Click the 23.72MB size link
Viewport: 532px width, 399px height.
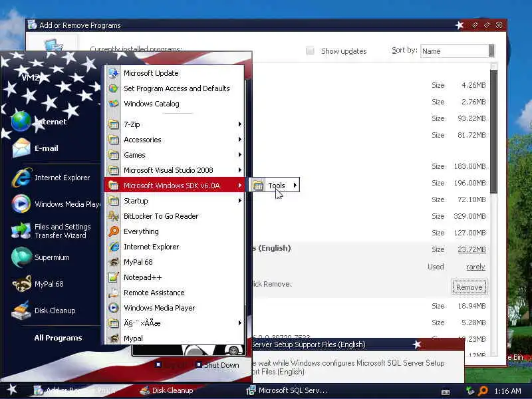[x=471, y=249]
